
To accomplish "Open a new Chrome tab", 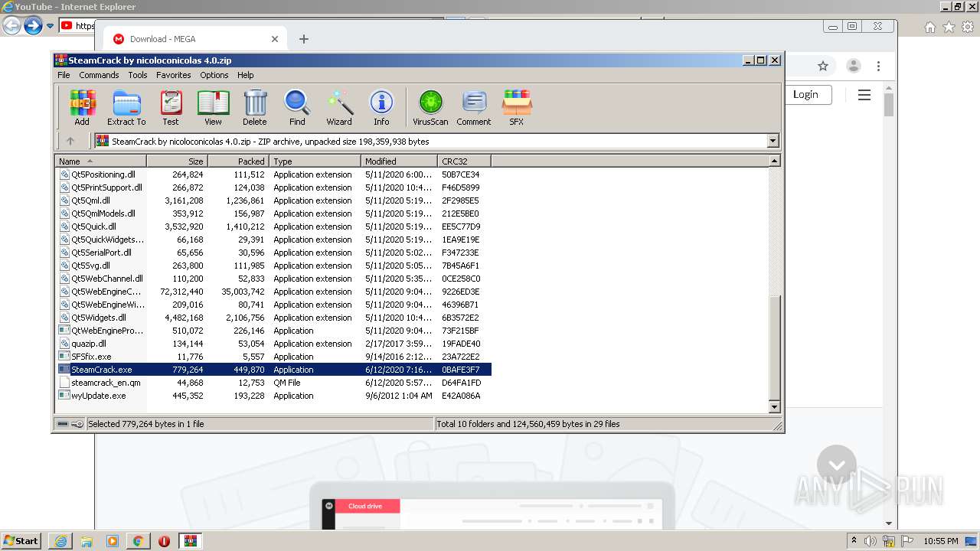I will pos(304,39).
